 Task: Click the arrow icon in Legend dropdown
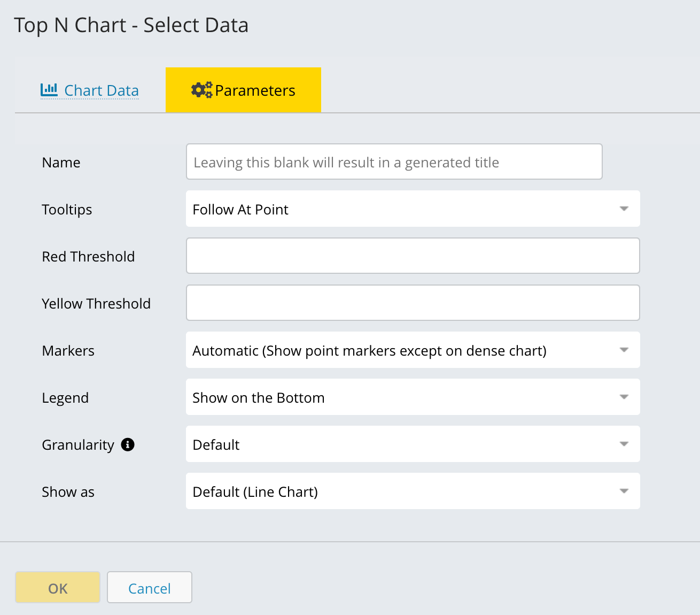(624, 397)
